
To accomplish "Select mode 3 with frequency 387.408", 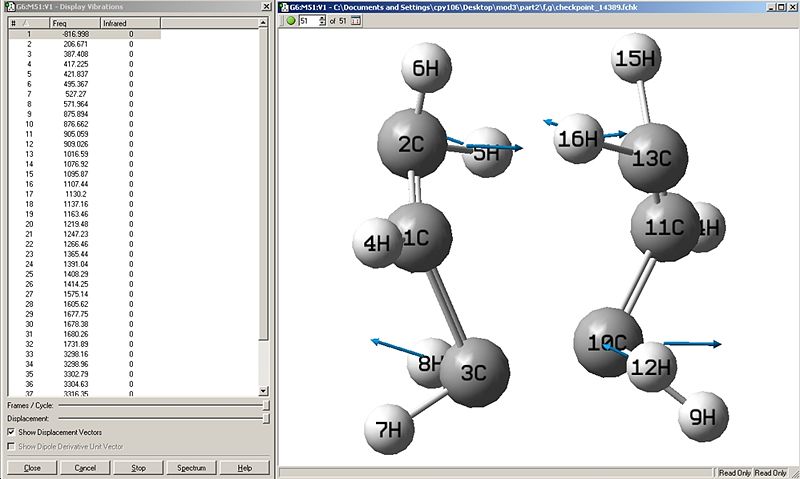I will click(x=85, y=54).
